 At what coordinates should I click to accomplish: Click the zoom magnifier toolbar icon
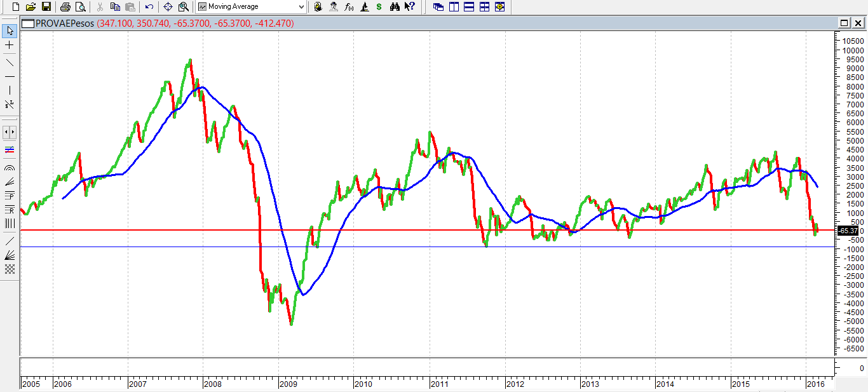coord(184,6)
